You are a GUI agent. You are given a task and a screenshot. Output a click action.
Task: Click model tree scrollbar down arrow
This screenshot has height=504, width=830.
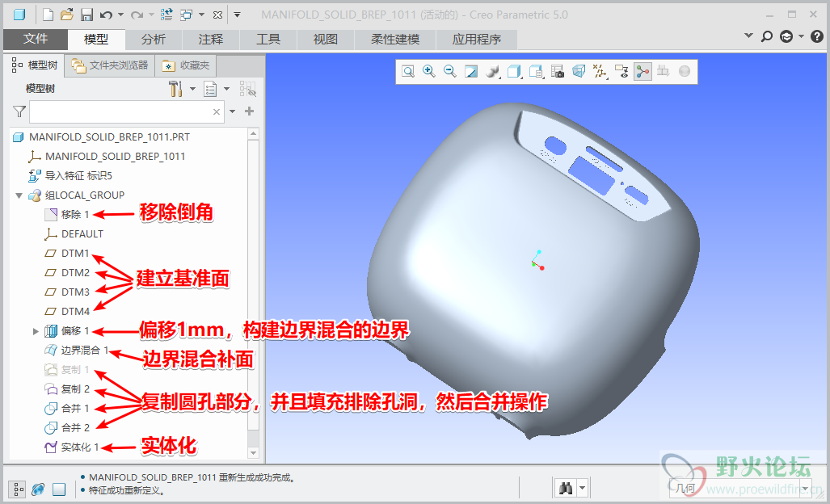pos(253,453)
